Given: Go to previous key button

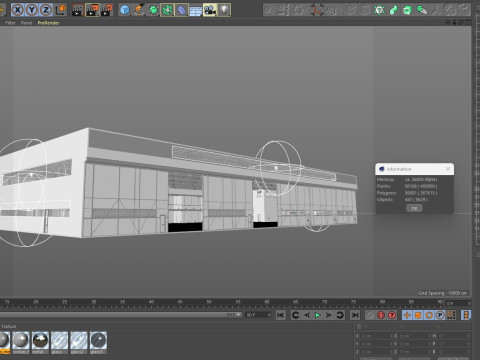Looking at the screenshot, I should coord(295,315).
